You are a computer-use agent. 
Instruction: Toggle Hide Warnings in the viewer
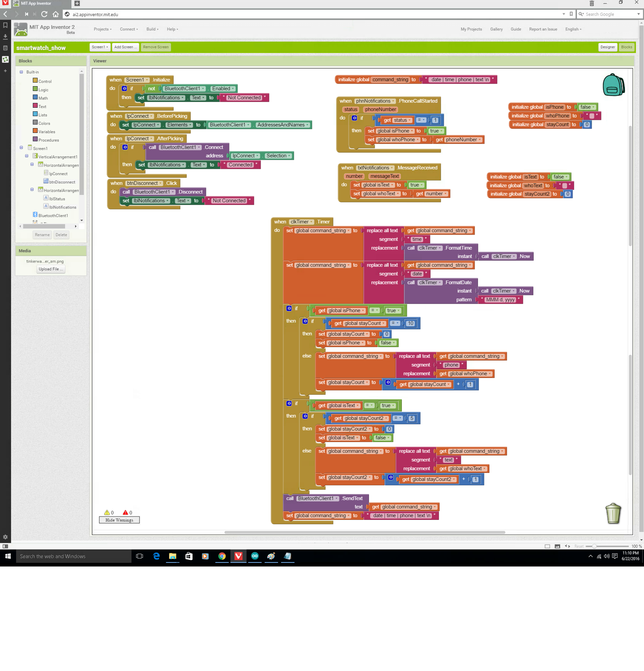click(119, 520)
